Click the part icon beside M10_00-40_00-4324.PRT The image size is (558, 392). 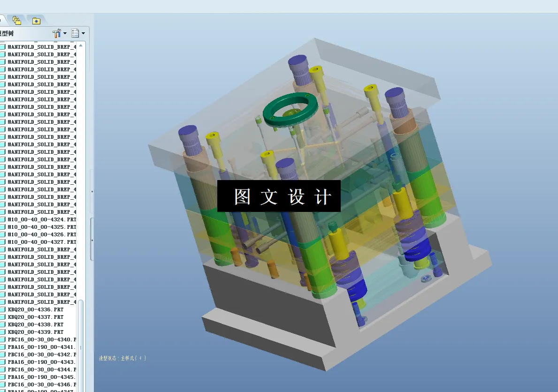4,219
